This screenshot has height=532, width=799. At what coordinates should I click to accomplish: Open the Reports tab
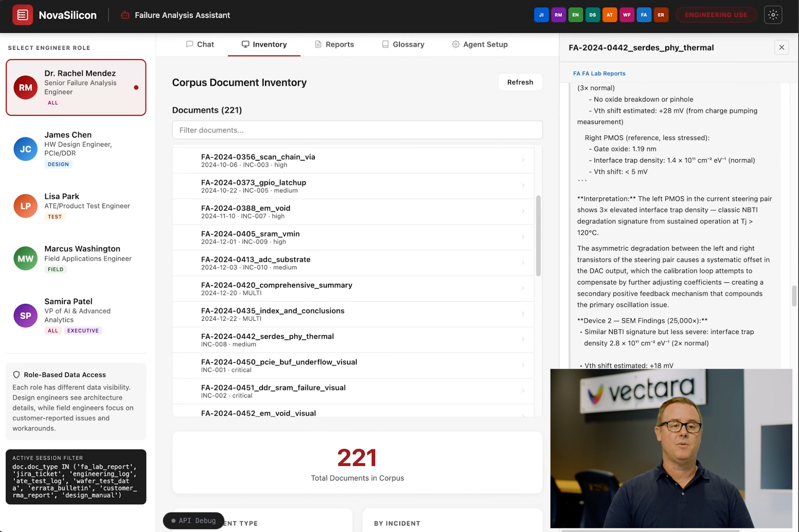(334, 44)
